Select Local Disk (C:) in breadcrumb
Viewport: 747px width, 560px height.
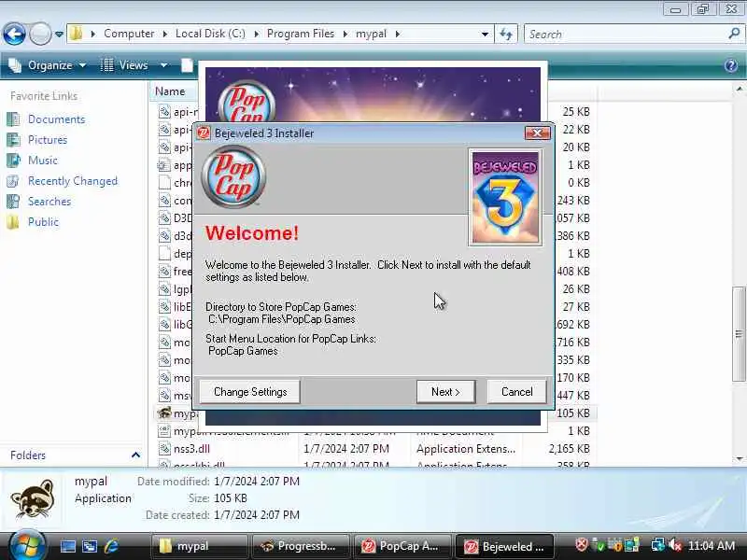pos(210,34)
